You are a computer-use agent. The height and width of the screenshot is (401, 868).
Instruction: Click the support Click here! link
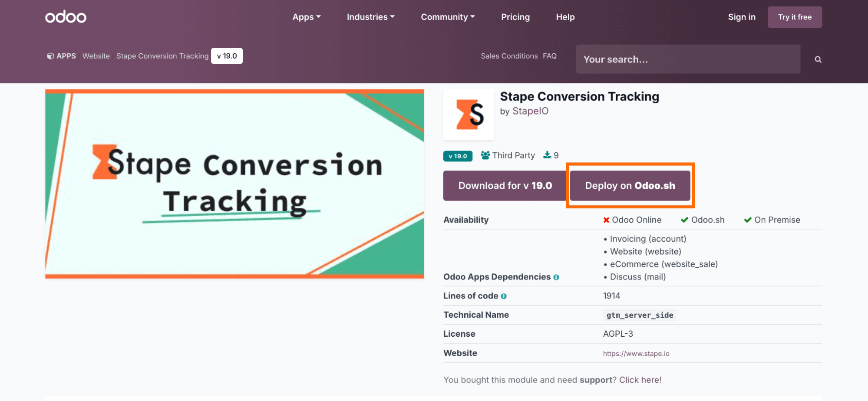tap(640, 380)
